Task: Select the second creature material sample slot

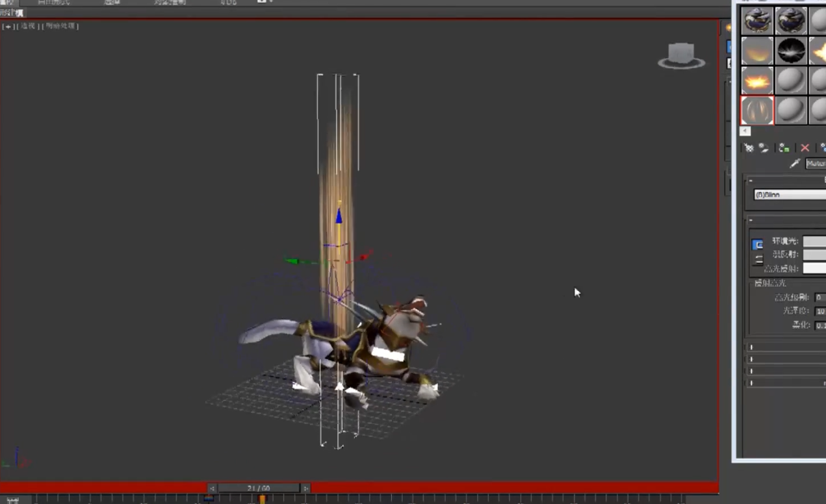Action: (792, 20)
